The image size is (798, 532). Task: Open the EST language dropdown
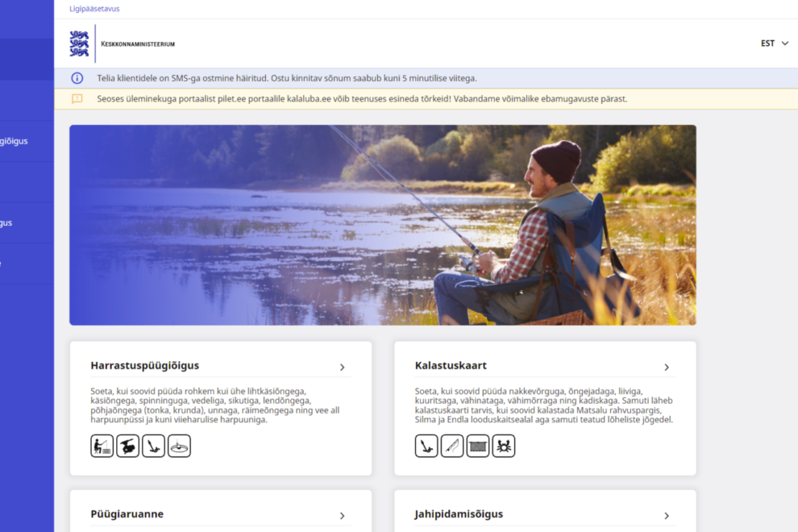[775, 44]
